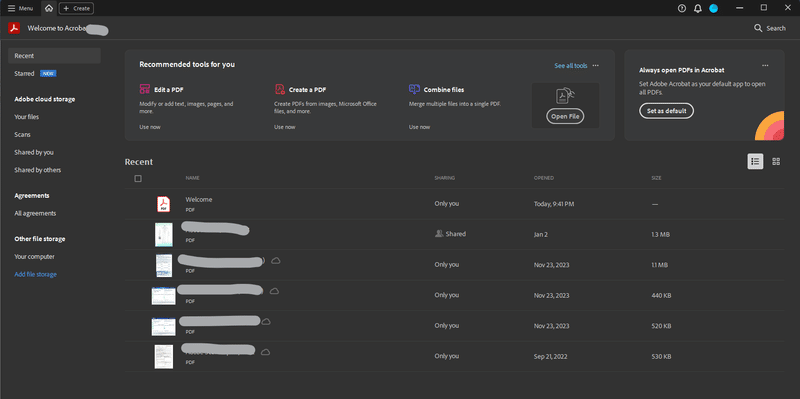Sort by the SIZE column header
This screenshot has height=399, width=800.
point(656,178)
